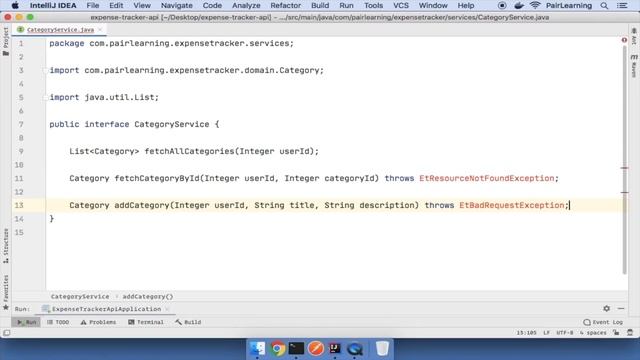Open the Terminal tool window
The width and height of the screenshot is (640, 360).
(146, 322)
